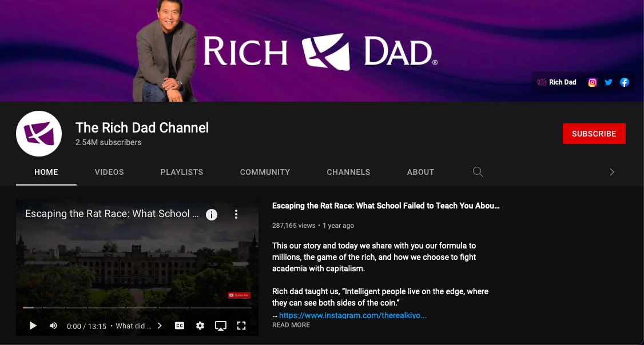Open the Instagram link in the banner
Screen dimensions: 644x345
click(x=593, y=82)
